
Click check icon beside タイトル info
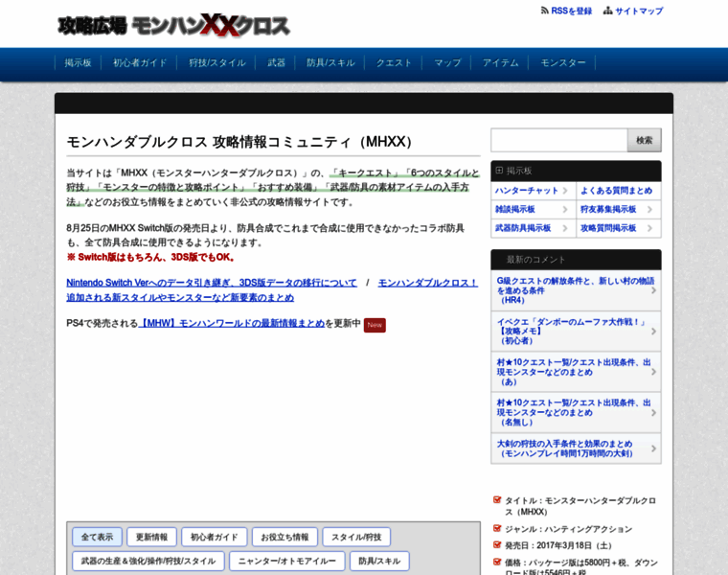tap(497, 500)
